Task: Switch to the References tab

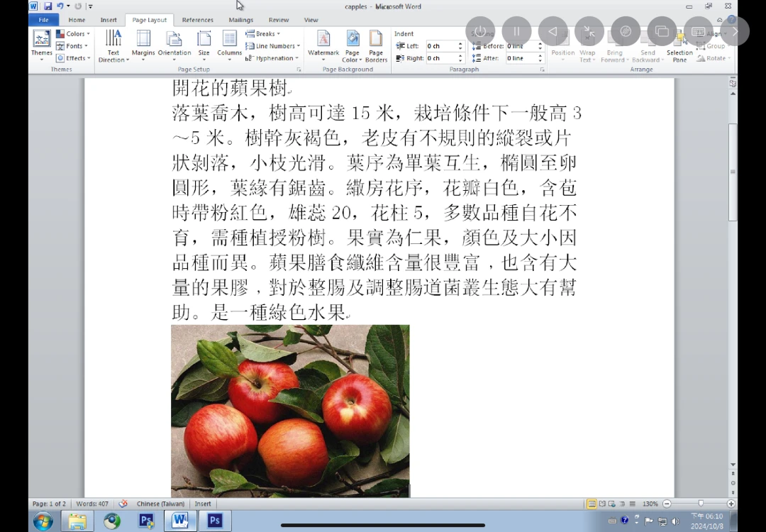Action: [197, 20]
